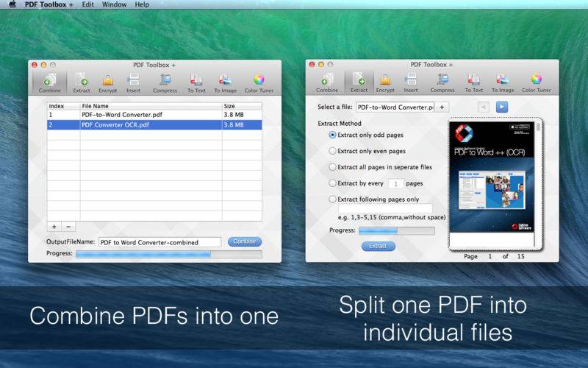Image resolution: width=588 pixels, height=368 pixels.
Task: Select Extract tool in left window toolbar
Action: [x=82, y=83]
